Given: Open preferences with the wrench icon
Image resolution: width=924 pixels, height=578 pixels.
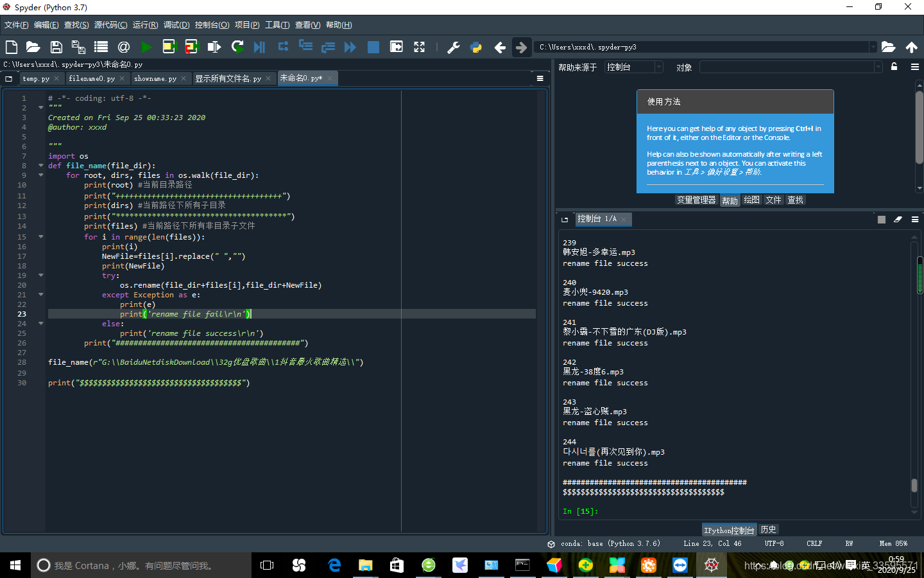Looking at the screenshot, I should (454, 47).
